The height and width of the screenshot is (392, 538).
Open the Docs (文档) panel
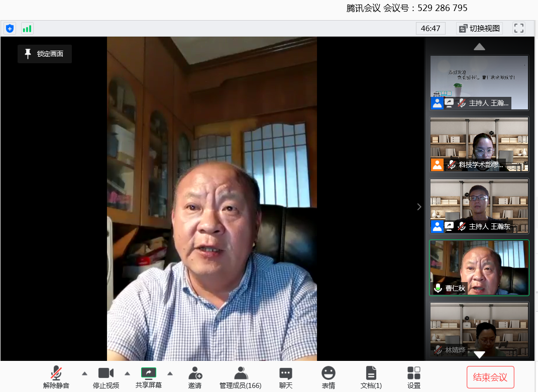click(x=371, y=377)
